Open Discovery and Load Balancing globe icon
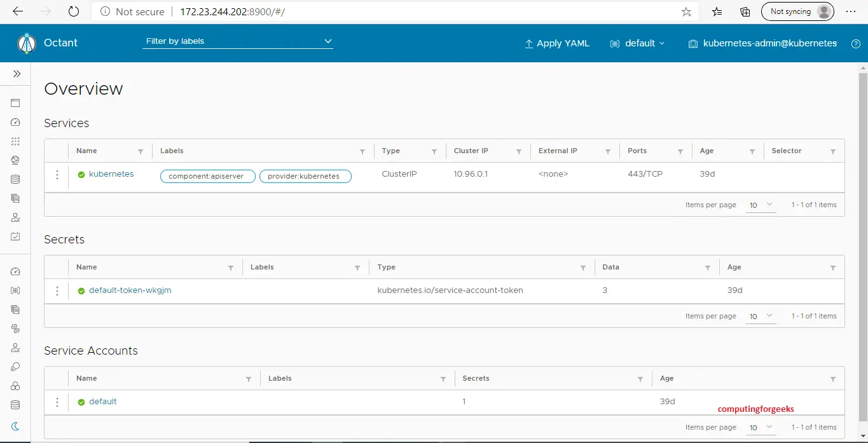This screenshot has height=443, width=868. pos(15,160)
